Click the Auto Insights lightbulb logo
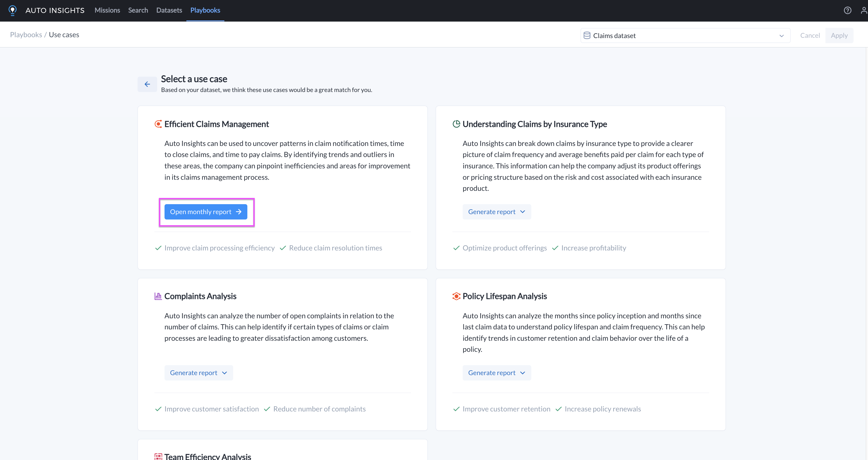 click(12, 10)
